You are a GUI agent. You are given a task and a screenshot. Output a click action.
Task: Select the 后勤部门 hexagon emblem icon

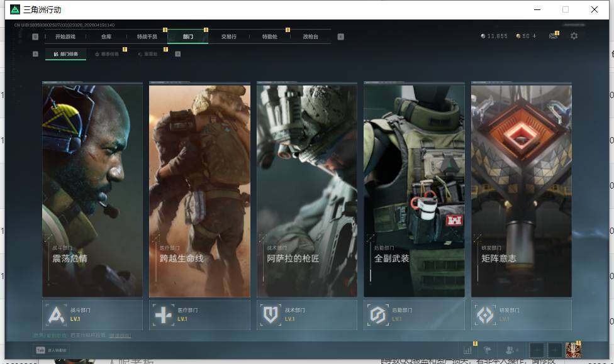click(x=378, y=314)
